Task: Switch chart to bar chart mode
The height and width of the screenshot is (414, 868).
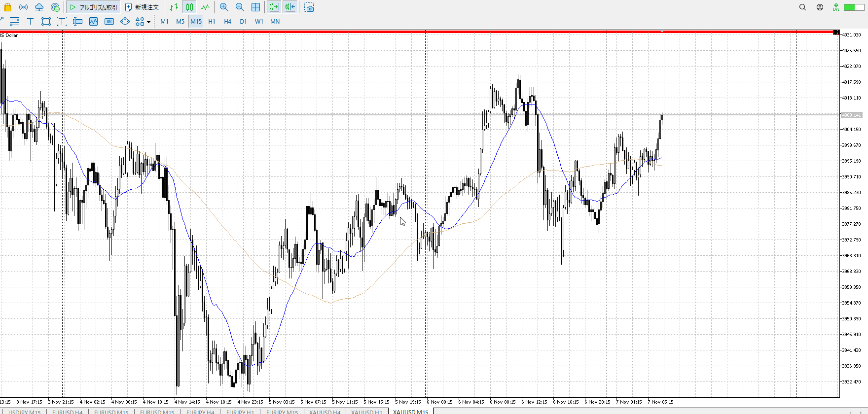Action: [174, 7]
